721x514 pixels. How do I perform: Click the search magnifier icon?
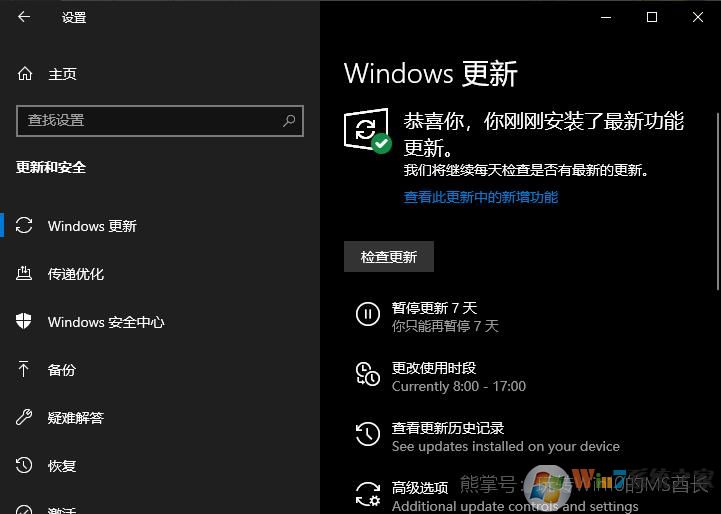(289, 121)
